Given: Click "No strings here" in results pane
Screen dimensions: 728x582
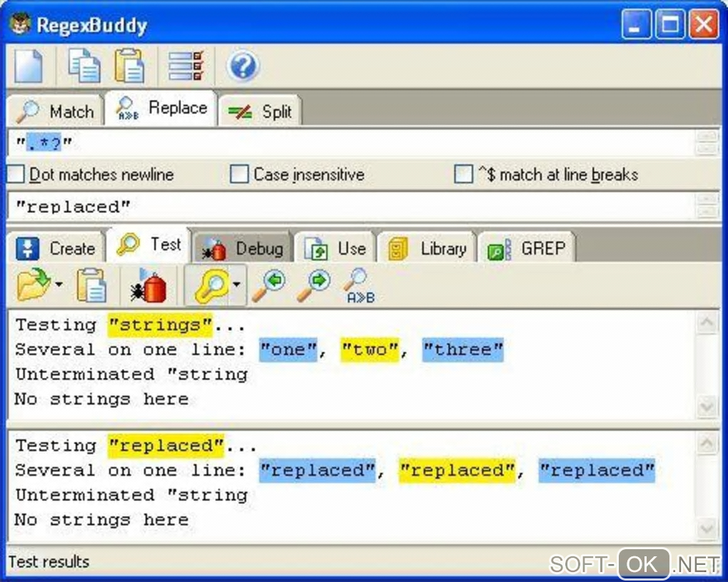Looking at the screenshot, I should pos(101,520).
